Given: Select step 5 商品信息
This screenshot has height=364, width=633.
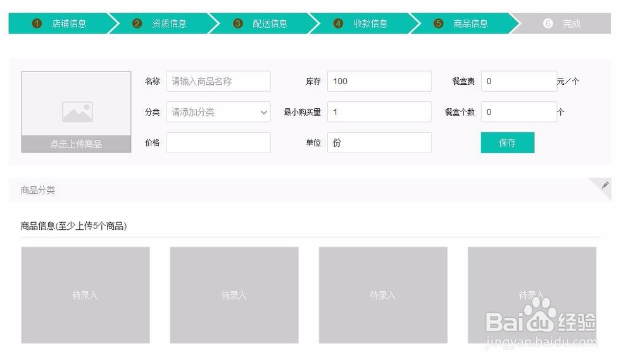Looking at the screenshot, I should pos(461,23).
